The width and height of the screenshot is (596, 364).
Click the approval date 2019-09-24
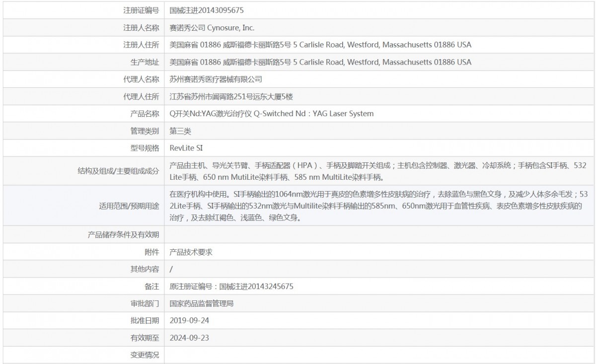189,321
